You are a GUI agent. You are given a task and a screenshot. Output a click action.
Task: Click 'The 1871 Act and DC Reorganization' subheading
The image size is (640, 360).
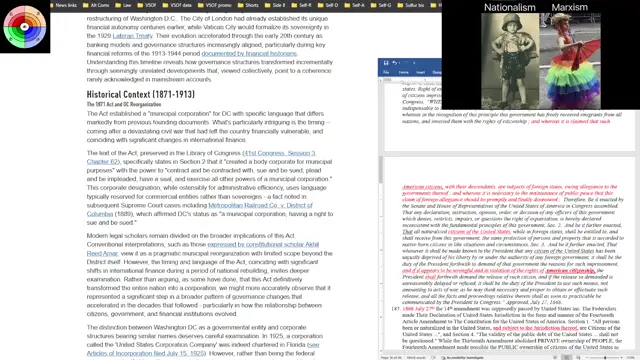pyautogui.click(x=124, y=104)
